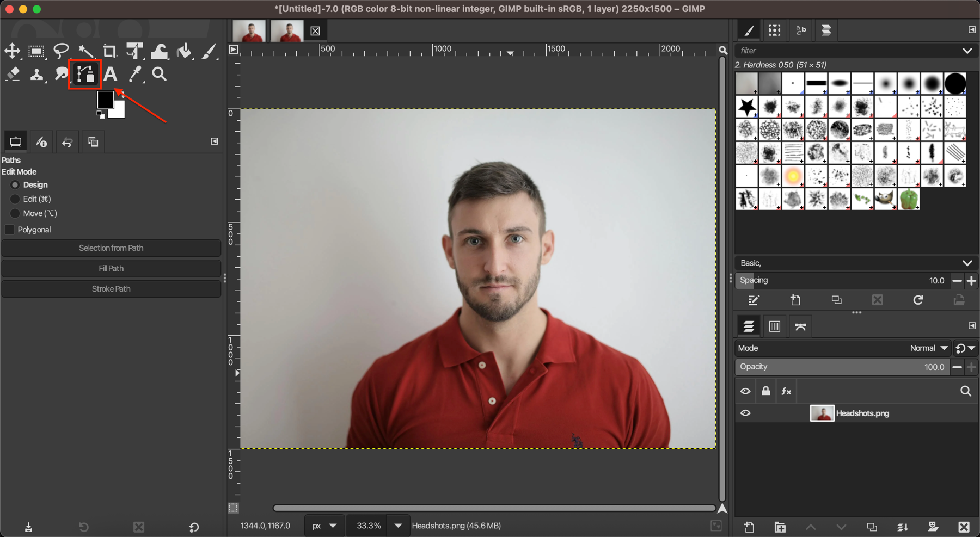Open the Patterns tab in brushes dock
The image size is (980, 537).
[774, 30]
